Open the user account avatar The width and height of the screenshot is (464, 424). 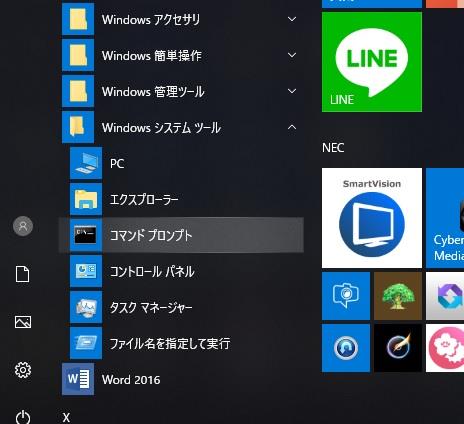(23, 226)
